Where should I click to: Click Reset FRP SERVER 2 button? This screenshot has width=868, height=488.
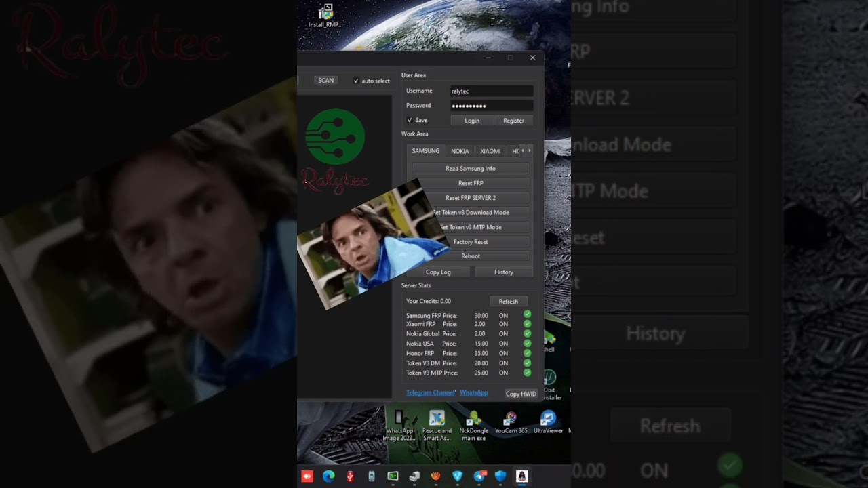tap(471, 198)
